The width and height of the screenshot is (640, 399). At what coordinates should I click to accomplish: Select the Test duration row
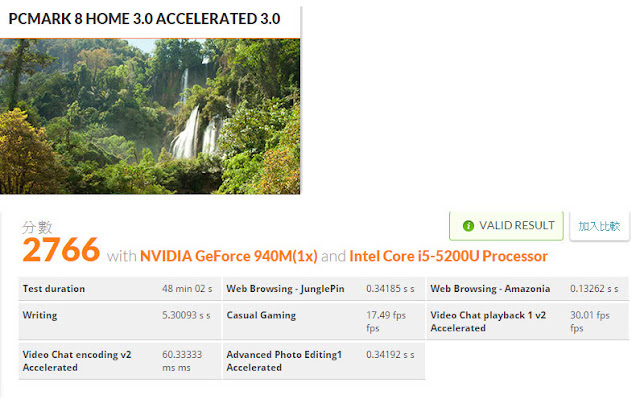coord(120,289)
